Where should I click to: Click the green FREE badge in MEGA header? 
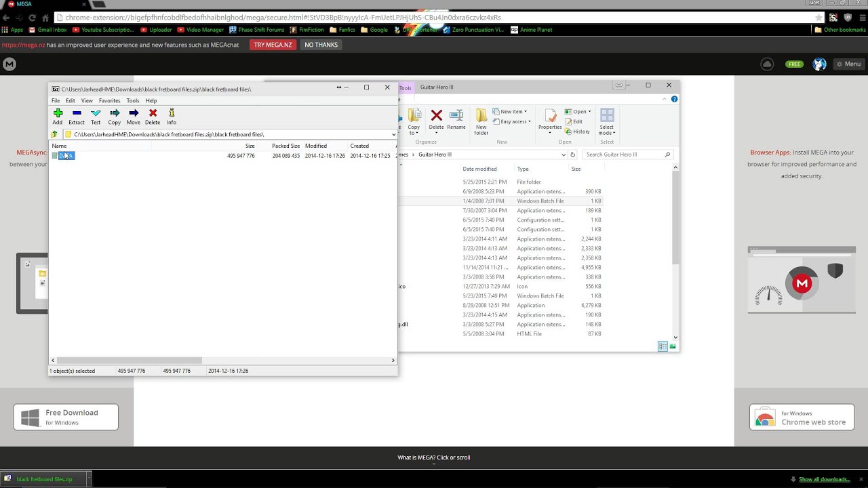[794, 64]
